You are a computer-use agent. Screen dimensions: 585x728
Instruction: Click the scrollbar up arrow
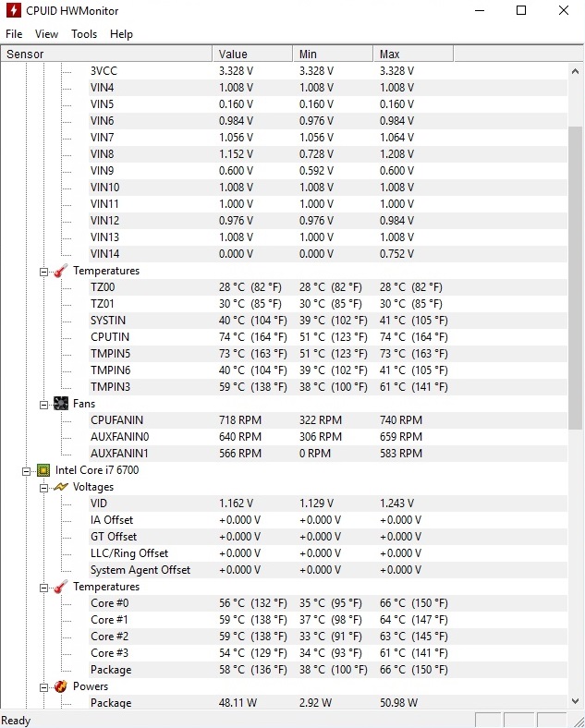[x=575, y=71]
